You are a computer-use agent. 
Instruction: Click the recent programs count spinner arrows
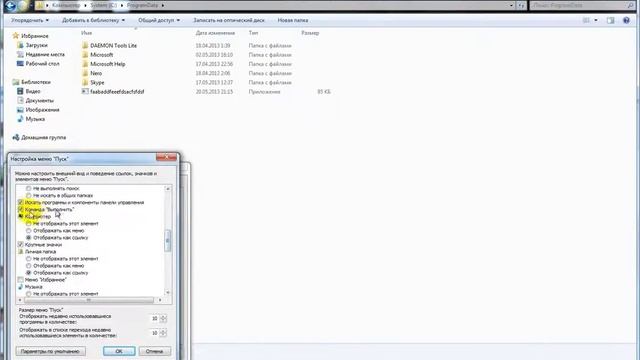(x=163, y=318)
